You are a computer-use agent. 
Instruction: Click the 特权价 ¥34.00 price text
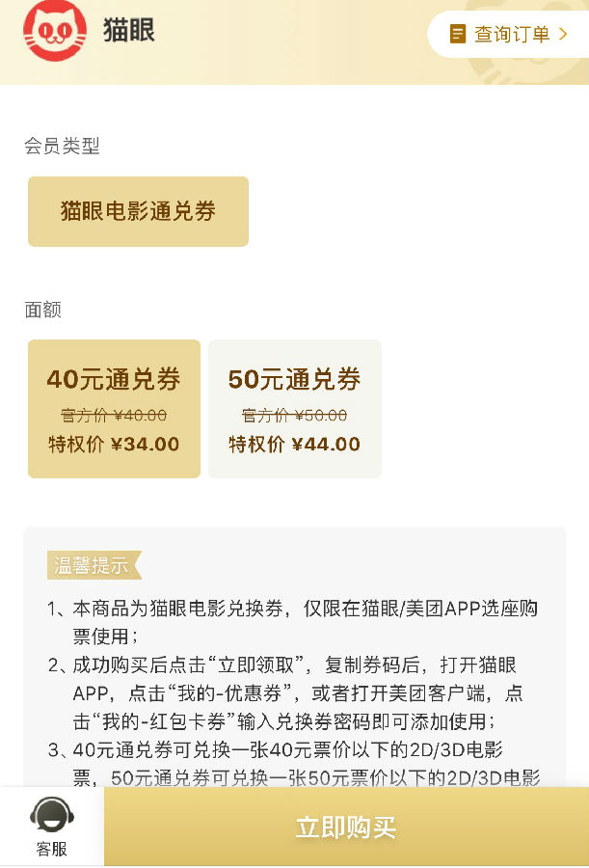tap(114, 445)
